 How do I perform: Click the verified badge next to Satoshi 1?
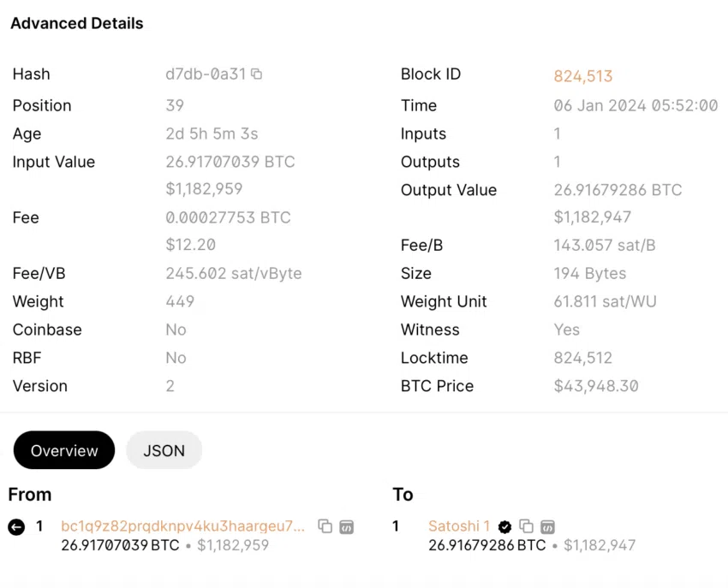[504, 526]
